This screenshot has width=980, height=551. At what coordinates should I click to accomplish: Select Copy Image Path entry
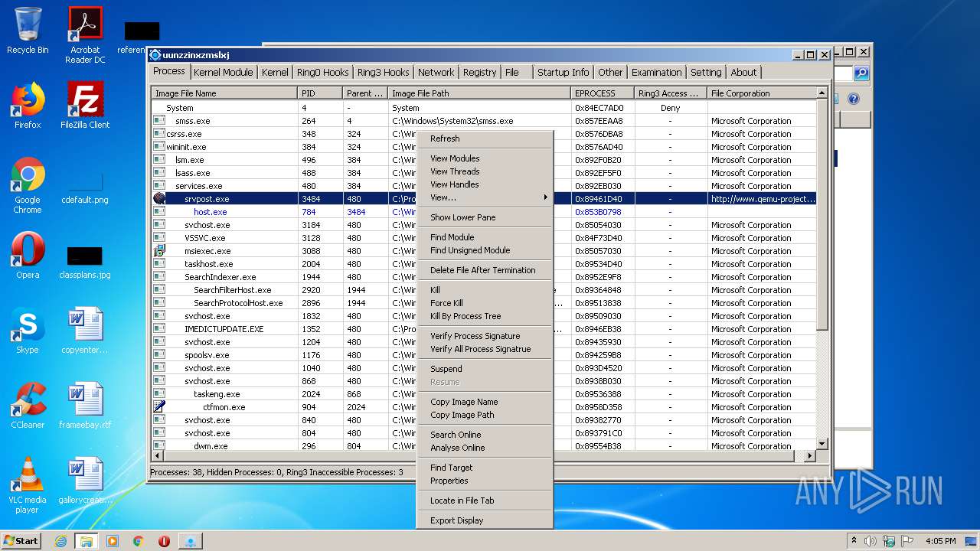(x=485, y=415)
